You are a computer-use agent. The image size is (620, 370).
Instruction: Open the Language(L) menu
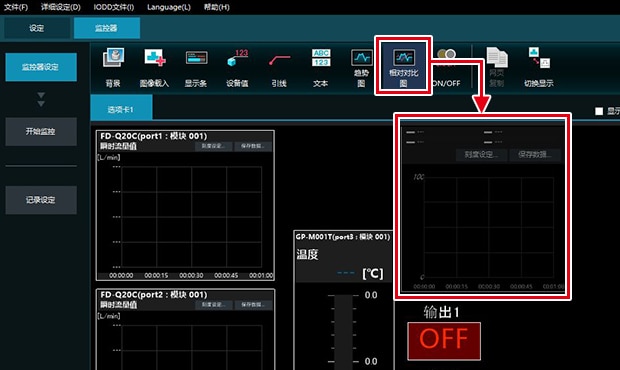pos(169,7)
